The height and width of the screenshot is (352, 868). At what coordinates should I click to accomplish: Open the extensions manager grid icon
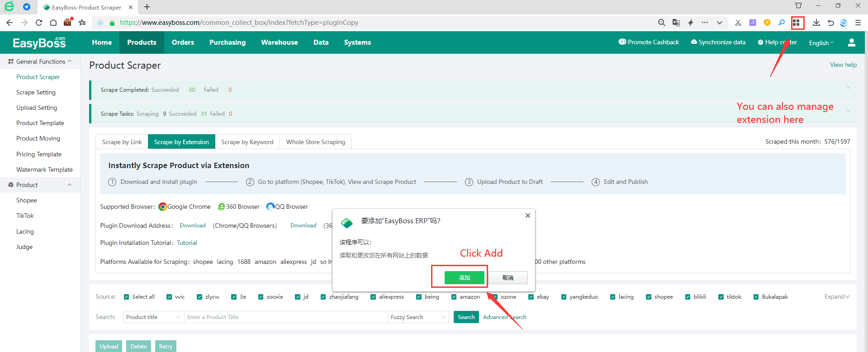797,23
